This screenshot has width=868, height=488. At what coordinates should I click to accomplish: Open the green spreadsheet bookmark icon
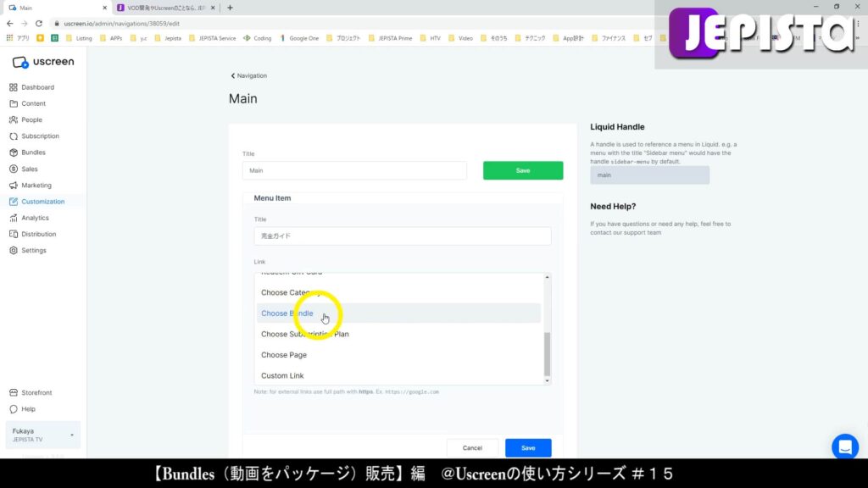[55, 38]
